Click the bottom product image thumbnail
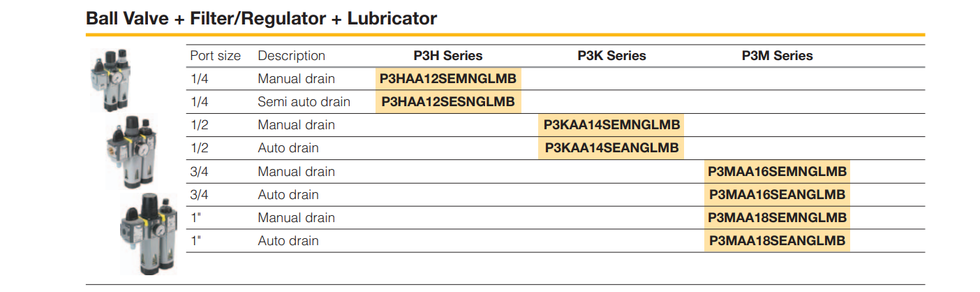This screenshot has width=980, height=292. (148, 232)
